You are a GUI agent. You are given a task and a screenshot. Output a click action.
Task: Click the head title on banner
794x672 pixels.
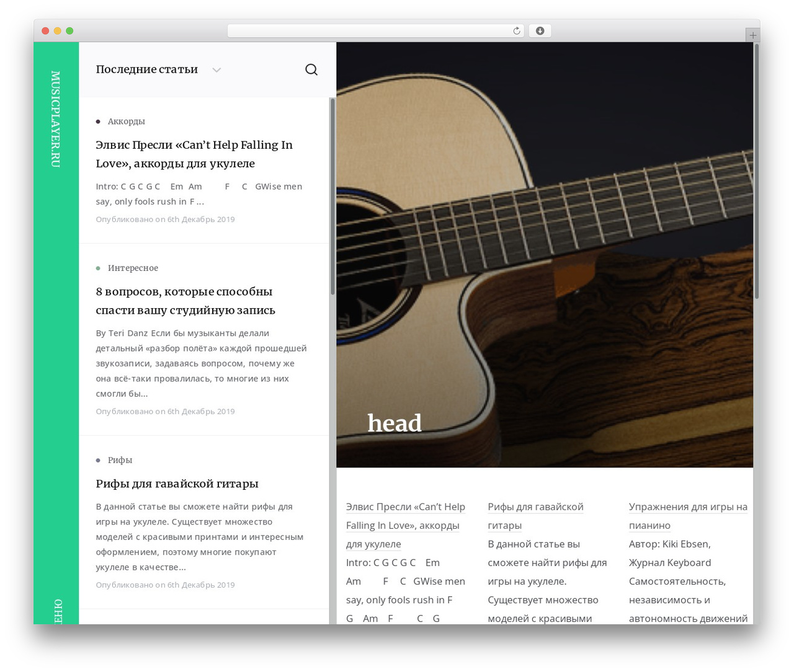[x=395, y=423]
